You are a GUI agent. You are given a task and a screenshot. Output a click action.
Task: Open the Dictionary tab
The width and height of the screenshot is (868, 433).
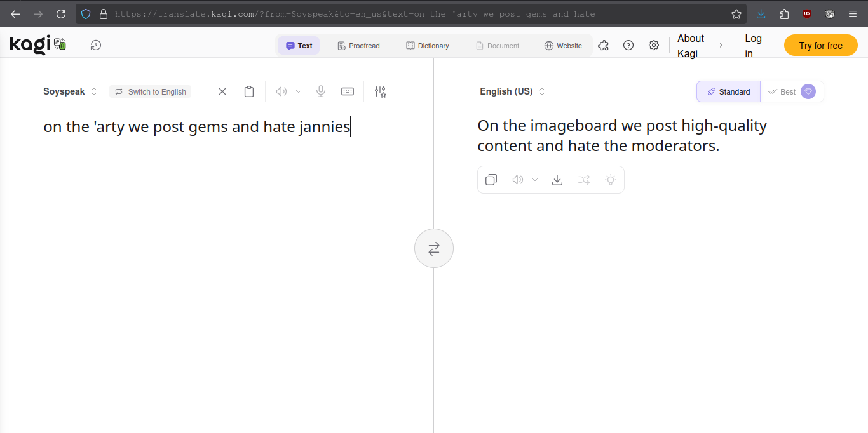pyautogui.click(x=428, y=46)
